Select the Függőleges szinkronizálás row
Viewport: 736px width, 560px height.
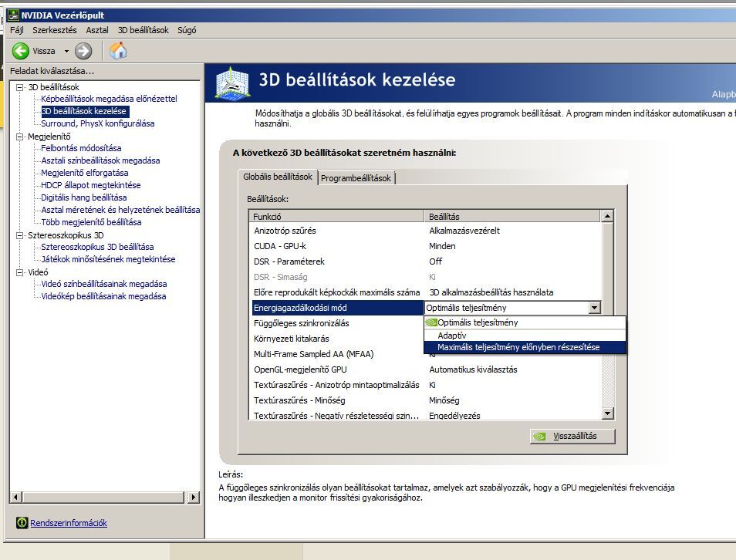coord(337,323)
